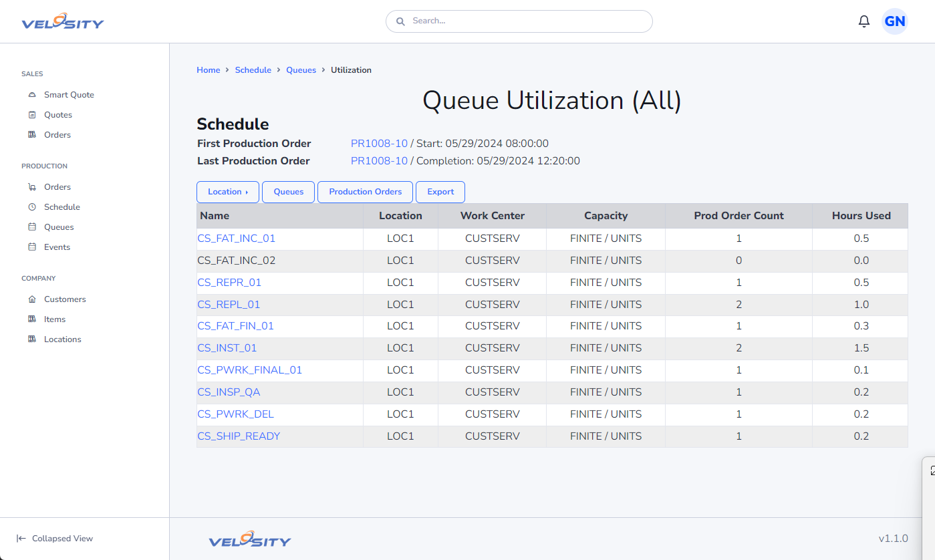Click the Smart Quote sidebar icon
Screen dimensions: 935x560
[32, 95]
